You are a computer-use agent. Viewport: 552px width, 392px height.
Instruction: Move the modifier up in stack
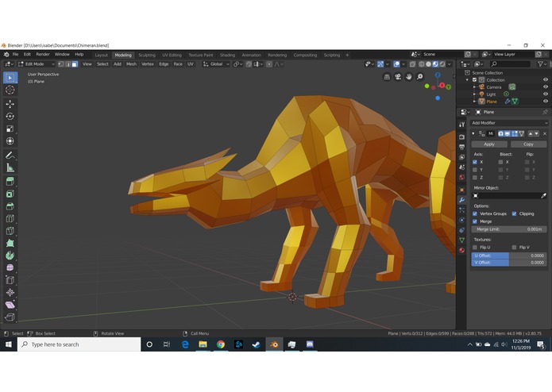(x=531, y=133)
